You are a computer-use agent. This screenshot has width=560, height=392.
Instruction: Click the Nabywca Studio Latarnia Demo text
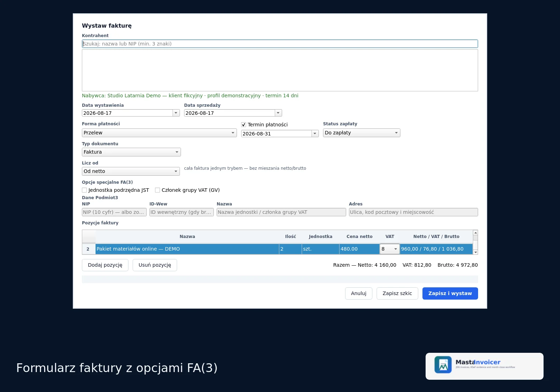point(190,96)
